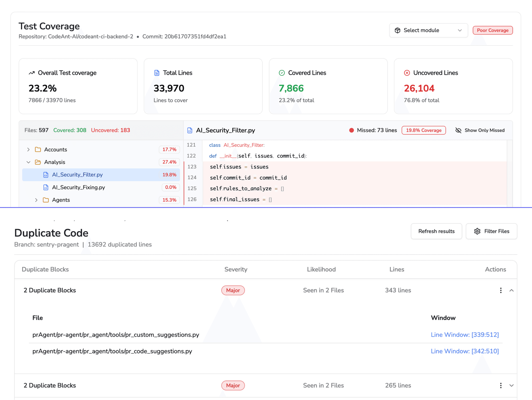
Task: Open Line Window [342:510] link
Action: (x=464, y=351)
